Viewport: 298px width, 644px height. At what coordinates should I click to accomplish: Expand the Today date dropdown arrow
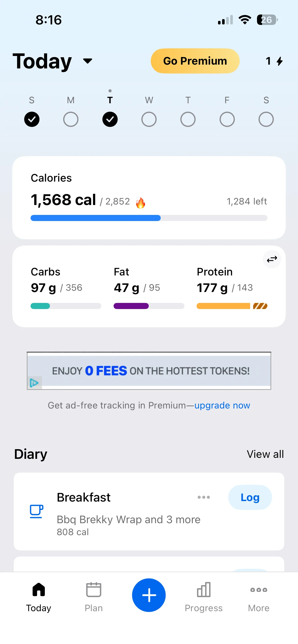pyautogui.click(x=88, y=61)
